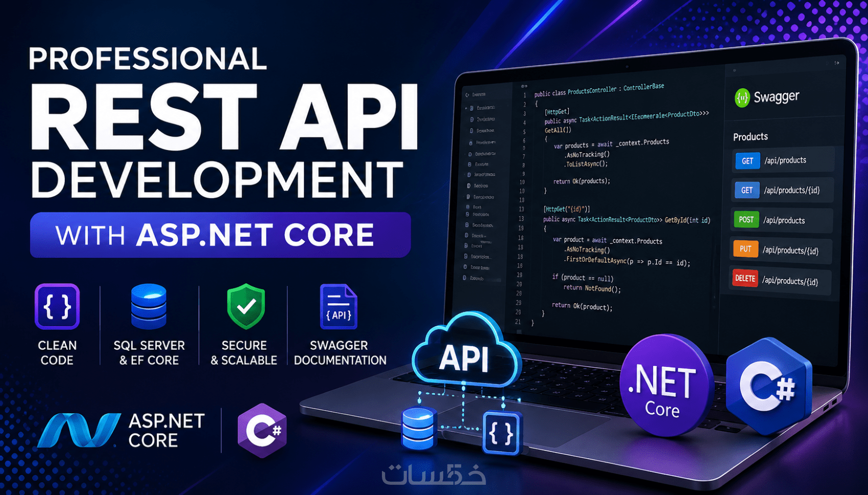Open the API document icon above Swagger Documentation

339,306
